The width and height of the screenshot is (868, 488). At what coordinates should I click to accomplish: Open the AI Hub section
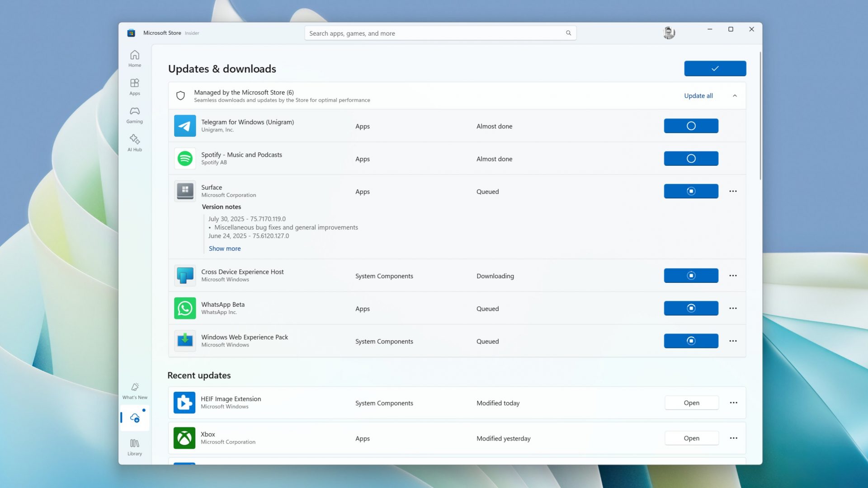(x=134, y=143)
